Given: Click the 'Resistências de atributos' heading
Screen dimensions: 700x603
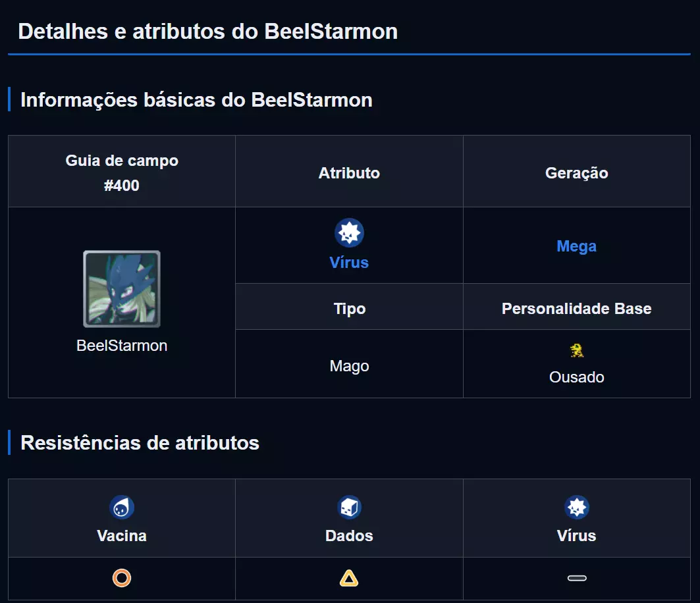Looking at the screenshot, I should click(x=140, y=443).
